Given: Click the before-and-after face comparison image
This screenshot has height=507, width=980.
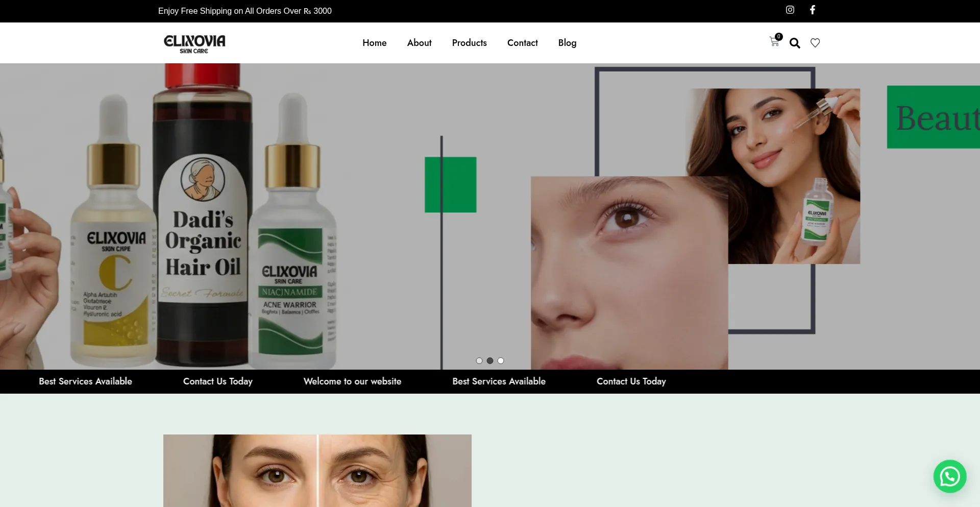Looking at the screenshot, I should click(x=317, y=471).
